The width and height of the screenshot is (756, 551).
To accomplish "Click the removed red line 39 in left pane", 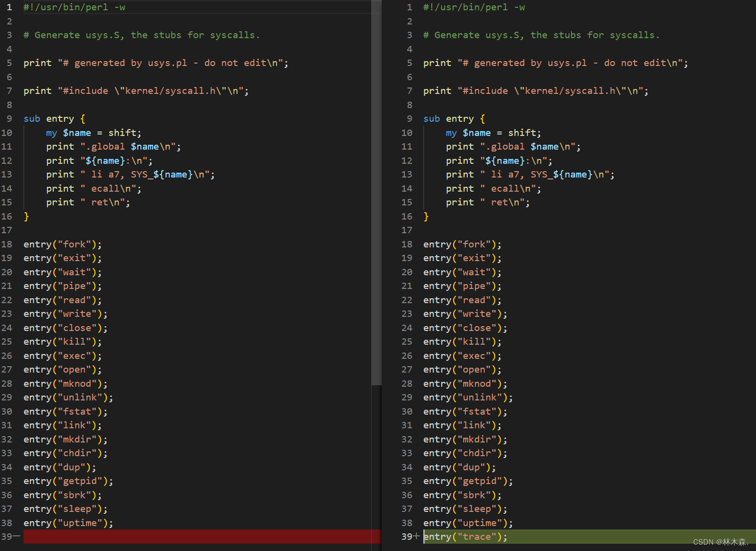I will click(x=202, y=537).
